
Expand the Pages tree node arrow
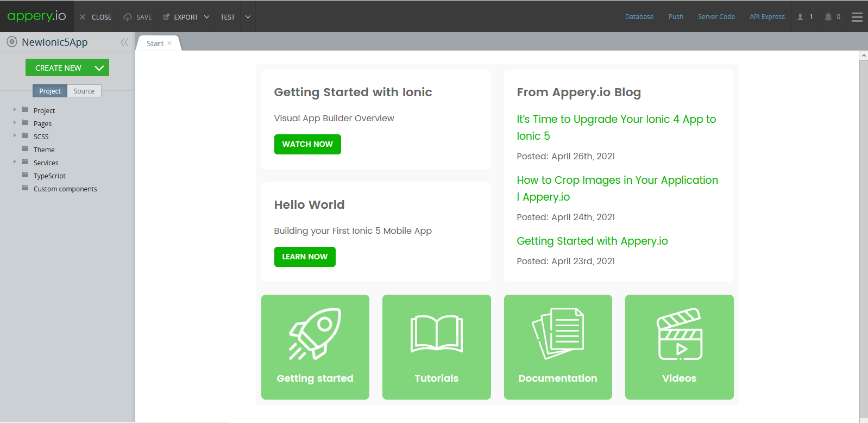point(15,123)
